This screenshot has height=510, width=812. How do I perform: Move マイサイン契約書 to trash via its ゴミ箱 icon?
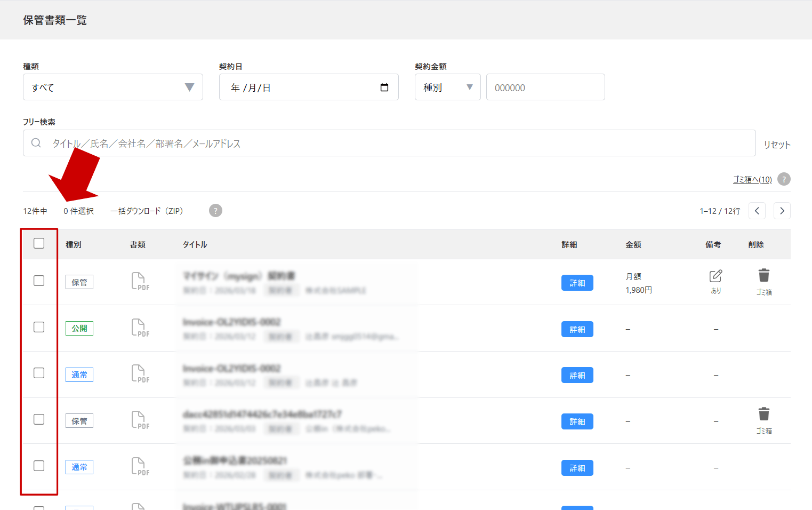point(764,276)
